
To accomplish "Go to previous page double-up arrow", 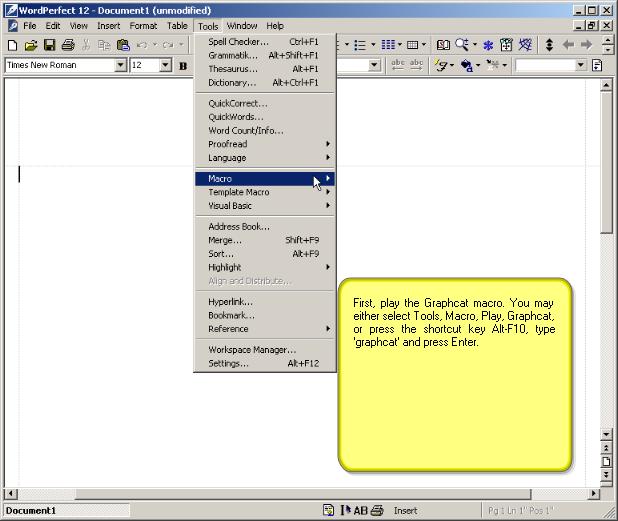I will click(606, 448).
